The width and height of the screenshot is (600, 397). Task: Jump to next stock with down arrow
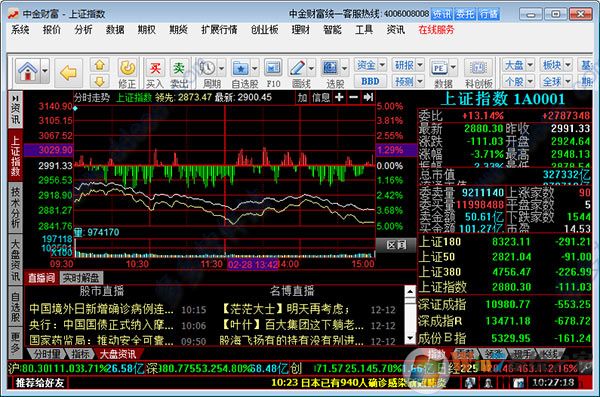click(x=99, y=81)
